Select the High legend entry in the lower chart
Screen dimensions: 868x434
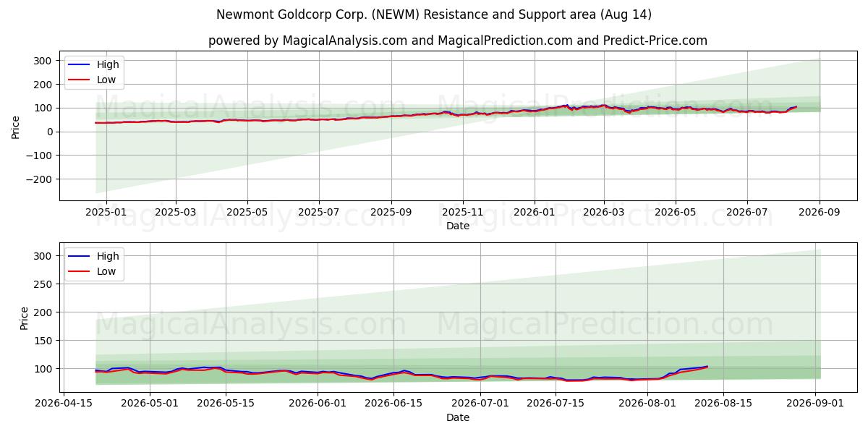point(93,256)
